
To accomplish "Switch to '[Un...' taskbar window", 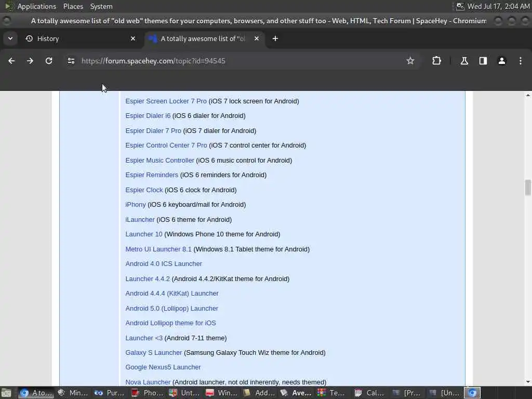I will click(x=444, y=393).
